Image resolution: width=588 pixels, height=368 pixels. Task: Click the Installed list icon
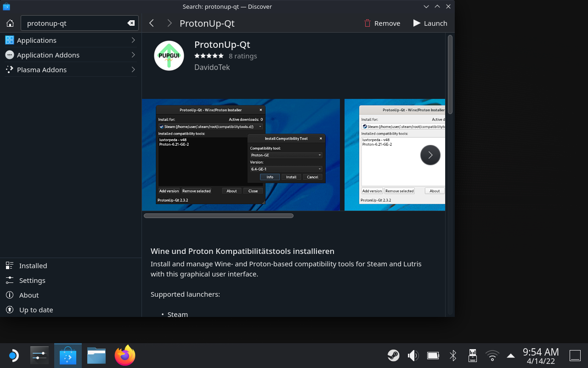click(x=10, y=265)
